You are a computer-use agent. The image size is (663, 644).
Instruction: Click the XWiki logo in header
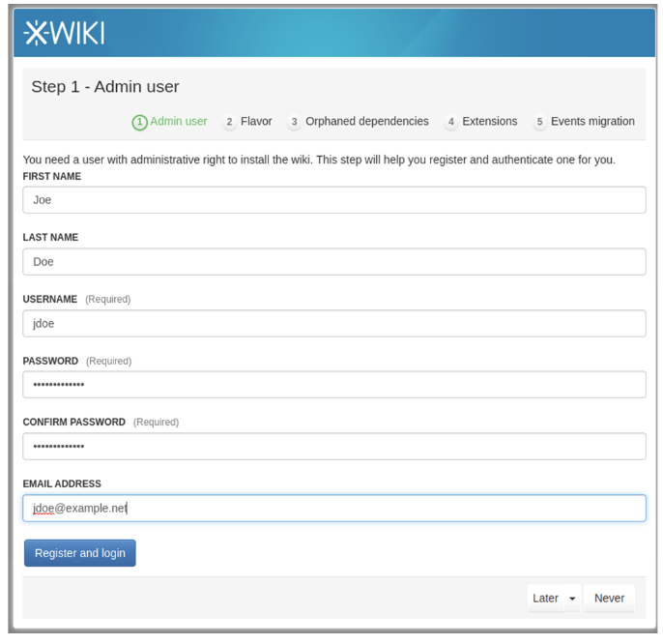(x=64, y=33)
